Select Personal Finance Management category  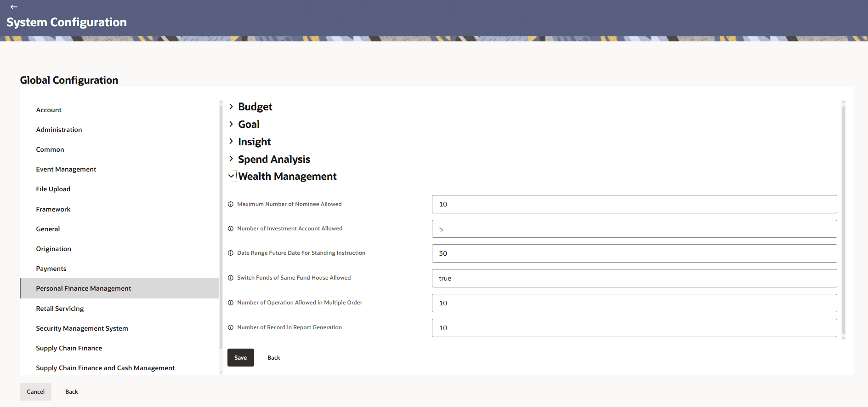click(119, 288)
